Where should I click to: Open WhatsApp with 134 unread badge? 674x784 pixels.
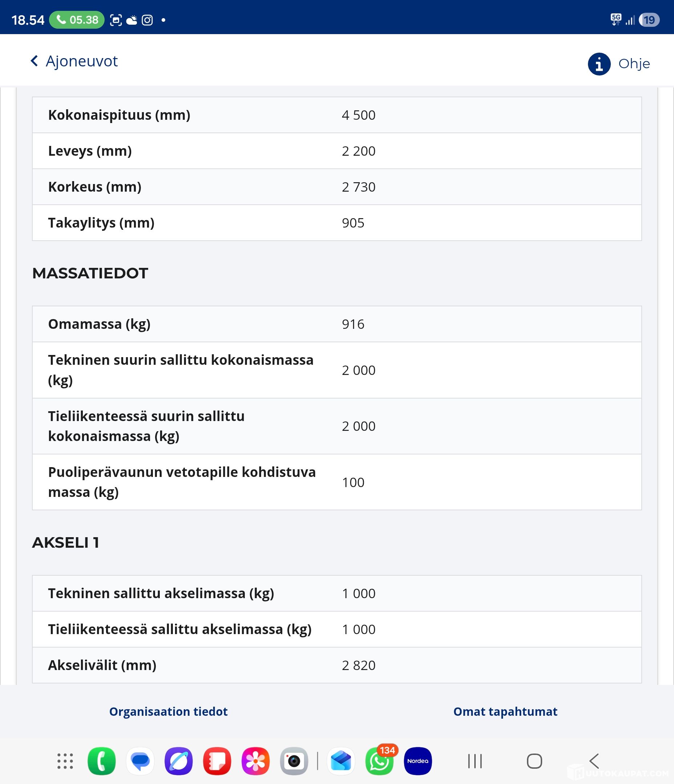(379, 761)
